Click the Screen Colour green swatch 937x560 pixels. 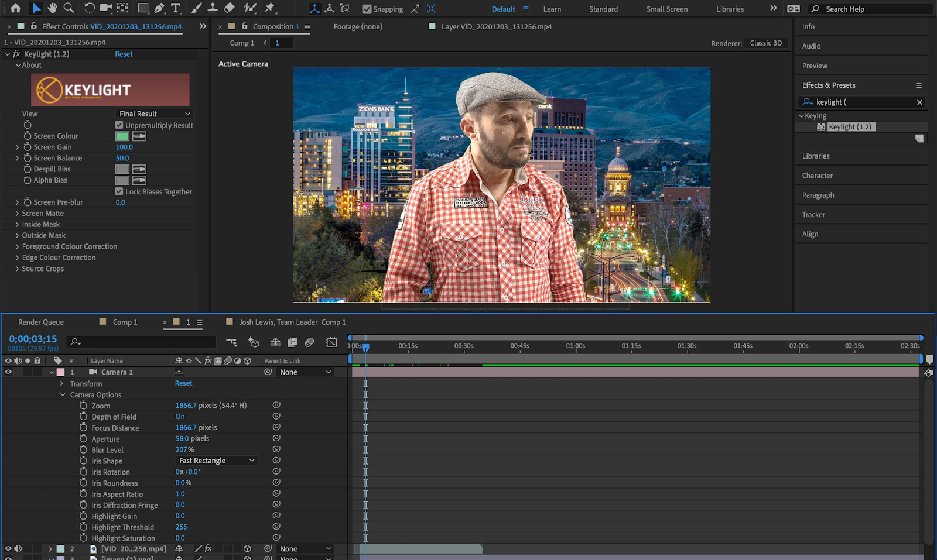(121, 135)
